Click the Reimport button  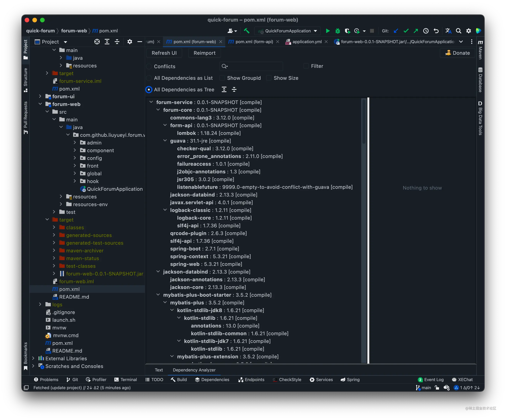tap(204, 53)
